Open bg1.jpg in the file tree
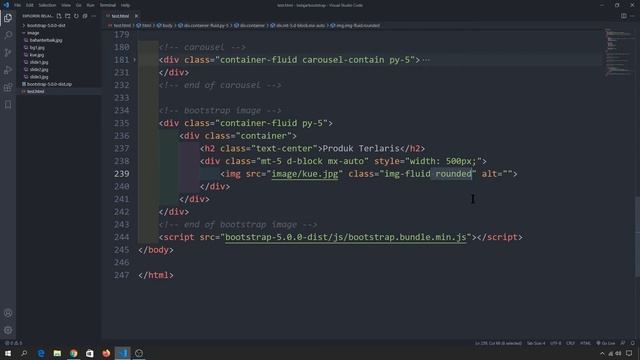The height and width of the screenshot is (360, 640). (x=37, y=47)
